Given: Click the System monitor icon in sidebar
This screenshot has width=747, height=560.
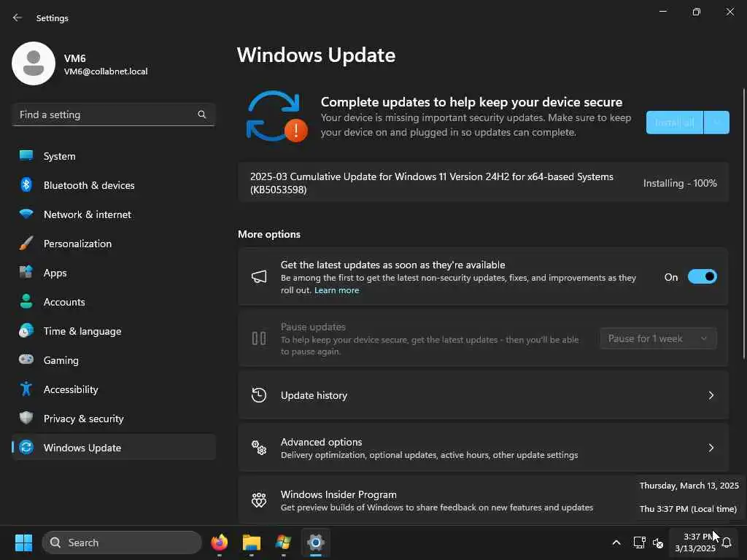Looking at the screenshot, I should click(26, 155).
